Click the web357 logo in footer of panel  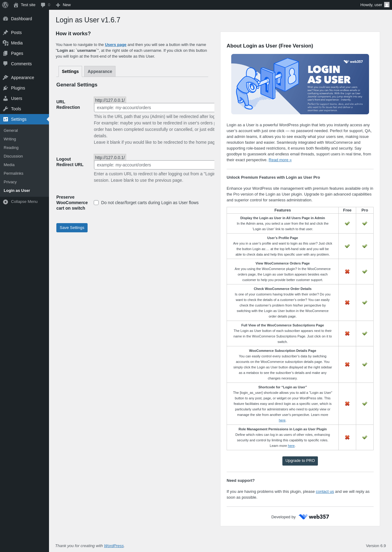pos(314,517)
